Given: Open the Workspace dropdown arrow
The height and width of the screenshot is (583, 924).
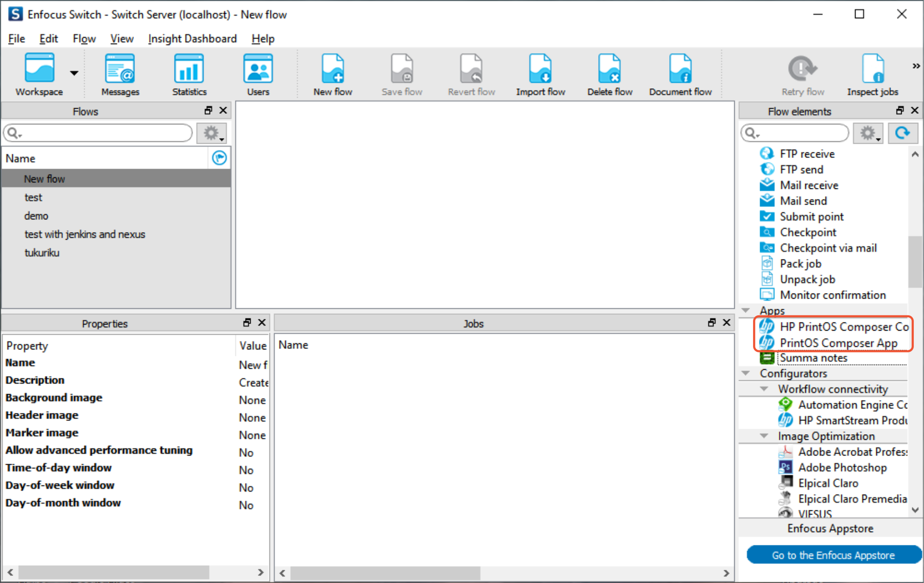Looking at the screenshot, I should (74, 73).
